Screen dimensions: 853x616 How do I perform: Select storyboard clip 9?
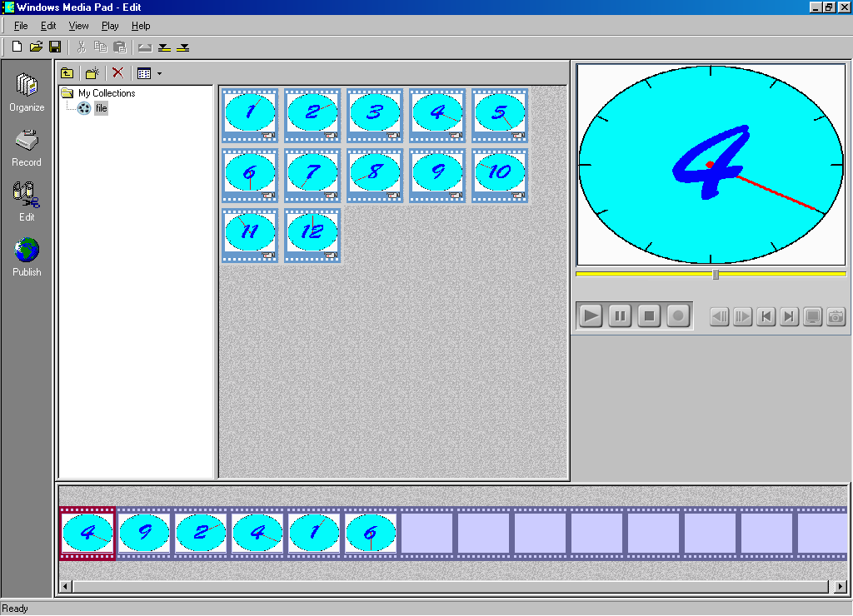[x=144, y=534]
